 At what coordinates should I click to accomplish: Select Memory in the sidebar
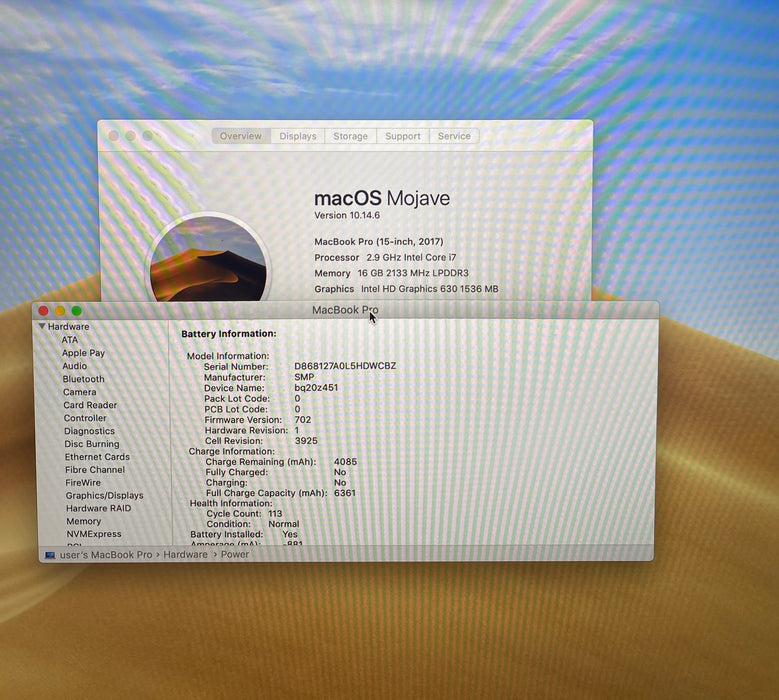pyautogui.click(x=83, y=521)
